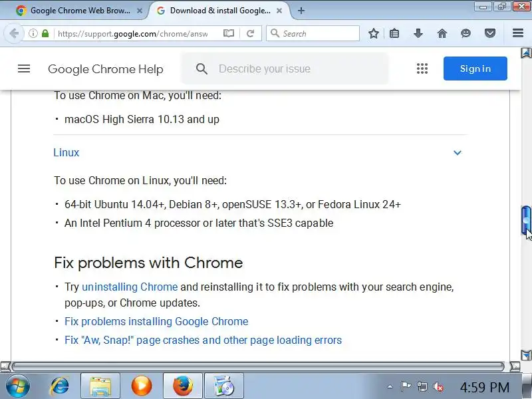Click the horizontal scrollbar left arrow
Viewport: 532px width, 399px height.
pos(5,366)
